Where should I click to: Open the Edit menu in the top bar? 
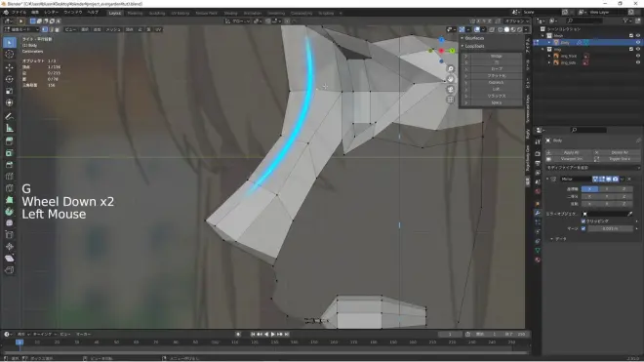(35, 13)
